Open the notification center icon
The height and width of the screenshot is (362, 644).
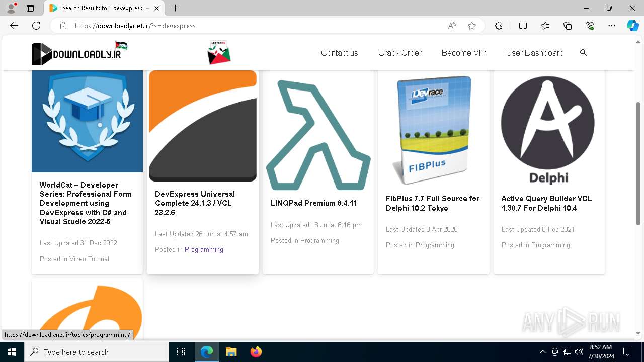point(627,352)
